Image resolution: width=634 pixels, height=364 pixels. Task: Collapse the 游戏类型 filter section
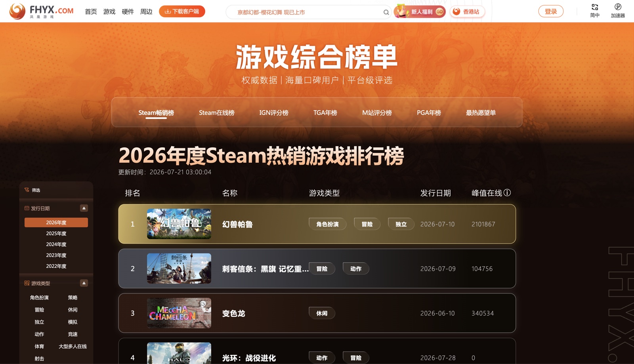84,283
